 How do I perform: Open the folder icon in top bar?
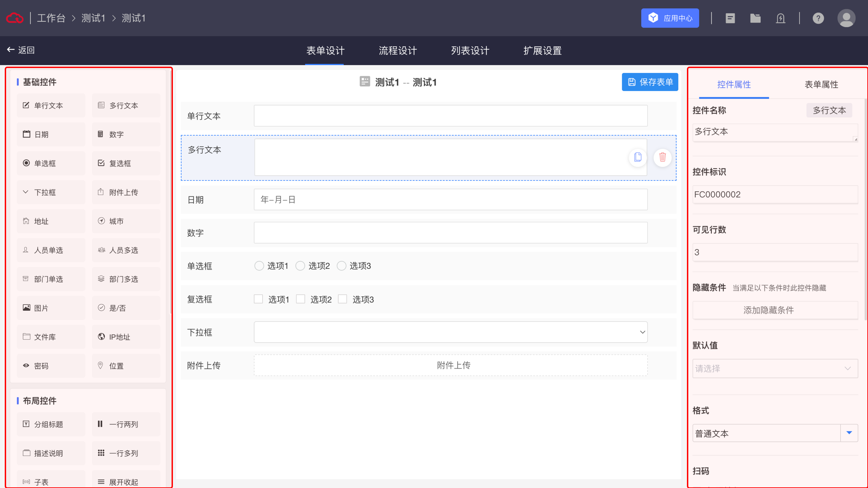[755, 18]
